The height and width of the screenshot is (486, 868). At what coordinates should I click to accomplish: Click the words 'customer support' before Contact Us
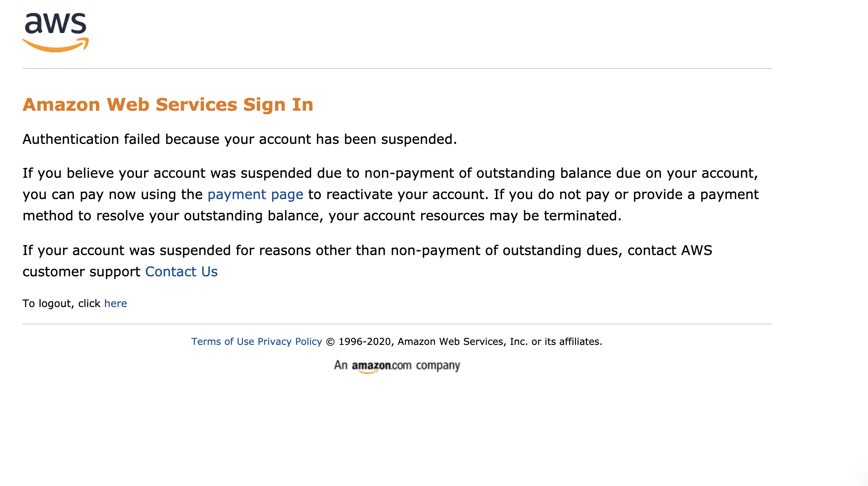81,272
